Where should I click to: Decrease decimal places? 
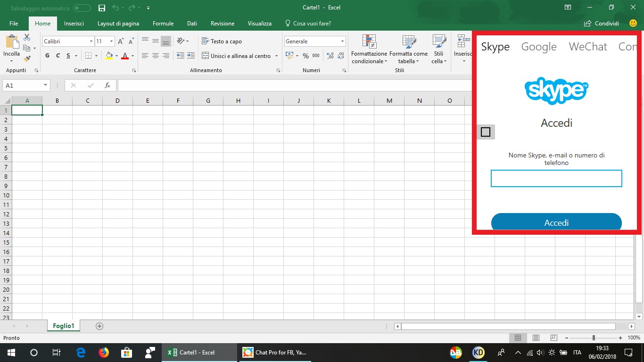340,56
